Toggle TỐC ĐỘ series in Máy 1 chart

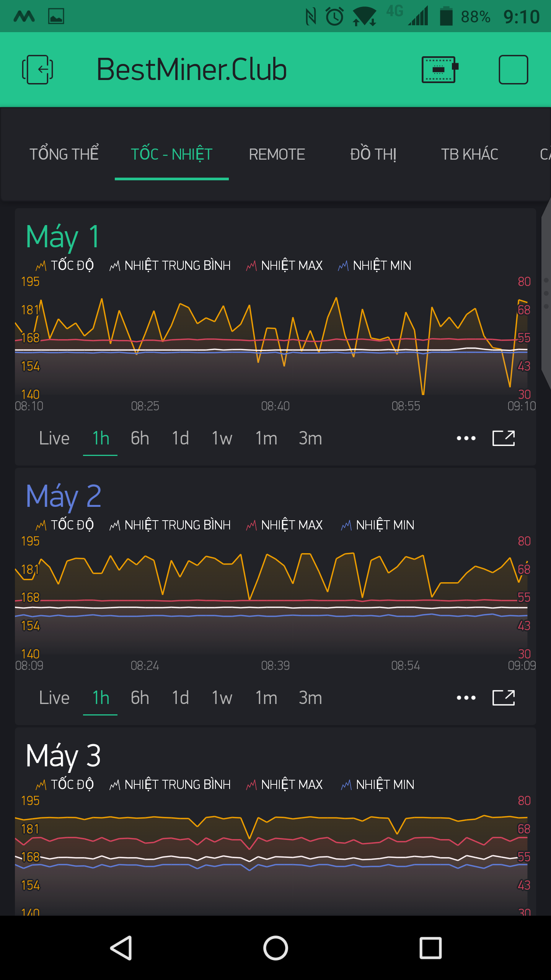point(65,265)
